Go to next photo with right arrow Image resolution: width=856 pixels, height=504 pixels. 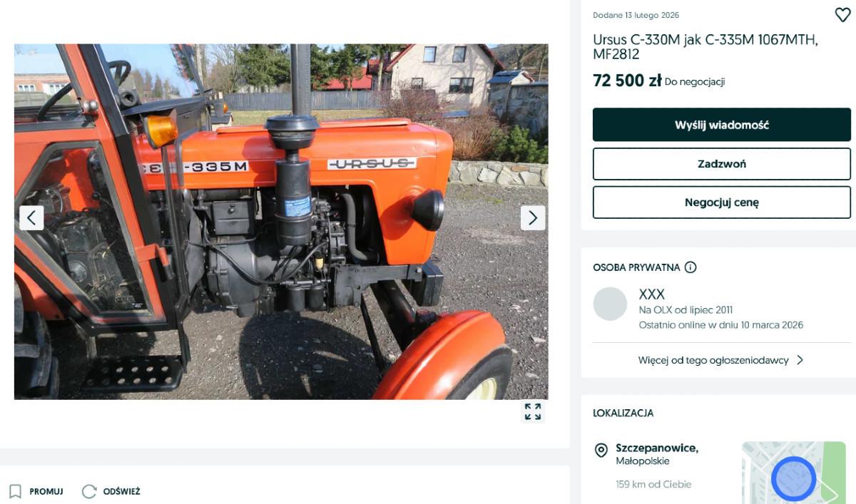coord(533,217)
